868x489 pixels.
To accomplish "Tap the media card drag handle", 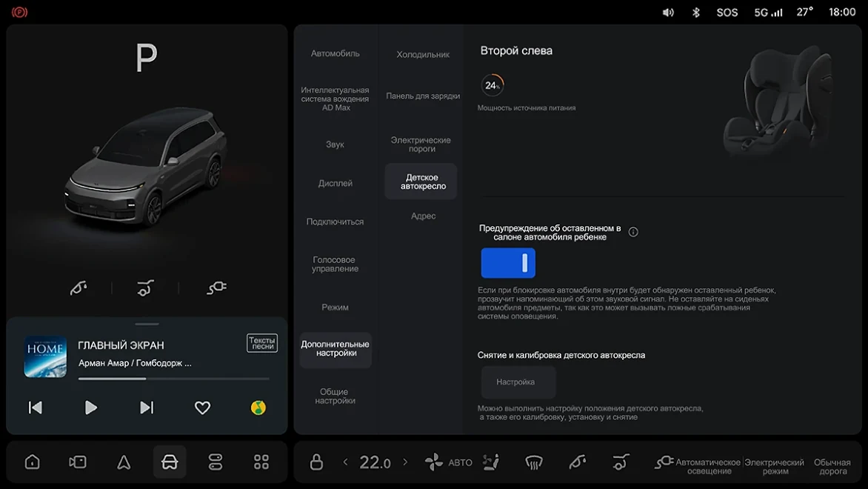I will tap(147, 324).
